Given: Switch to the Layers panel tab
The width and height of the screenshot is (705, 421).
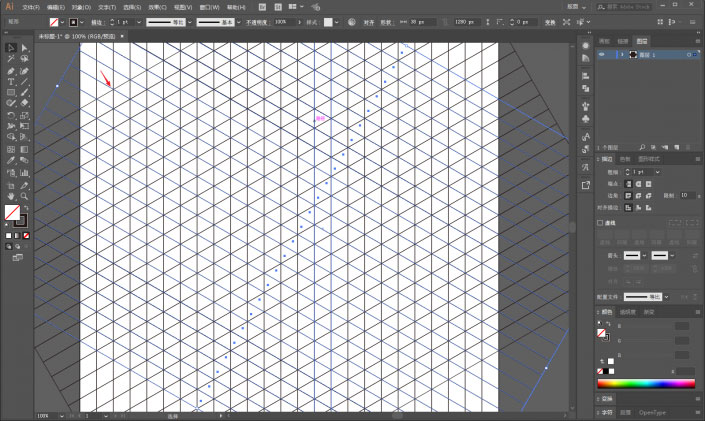Looking at the screenshot, I should [x=642, y=41].
